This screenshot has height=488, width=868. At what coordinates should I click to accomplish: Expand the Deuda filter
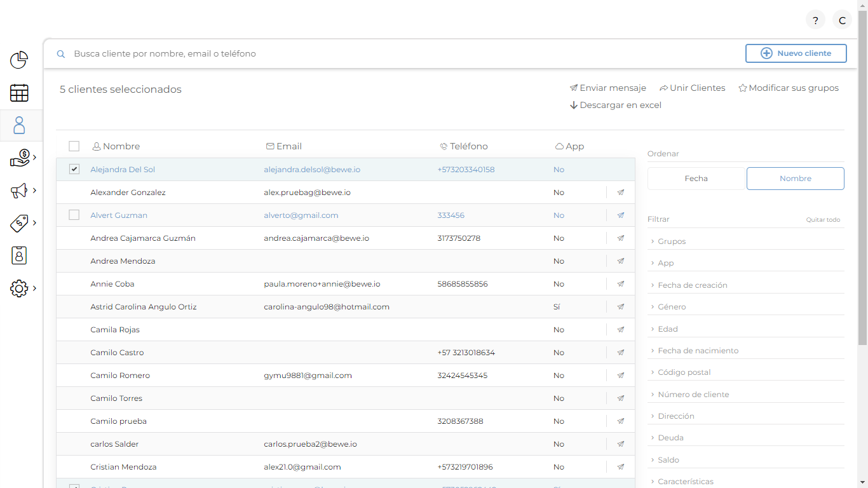pyautogui.click(x=745, y=438)
